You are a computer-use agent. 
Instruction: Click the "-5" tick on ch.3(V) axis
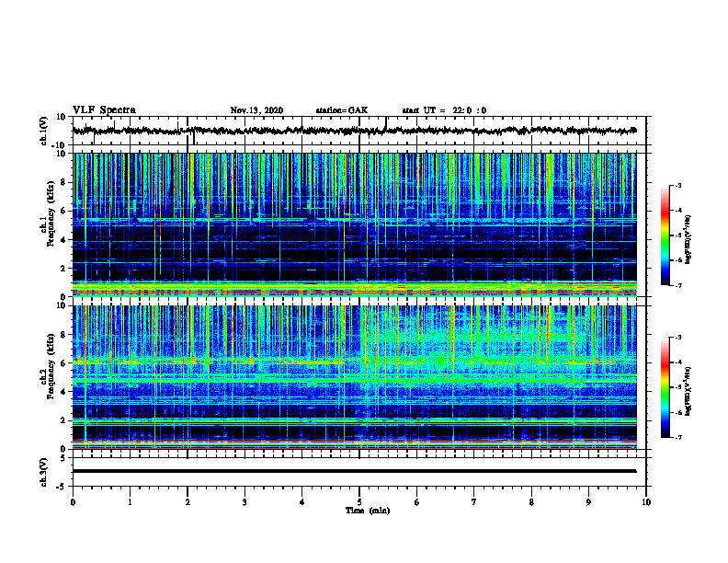pos(63,487)
